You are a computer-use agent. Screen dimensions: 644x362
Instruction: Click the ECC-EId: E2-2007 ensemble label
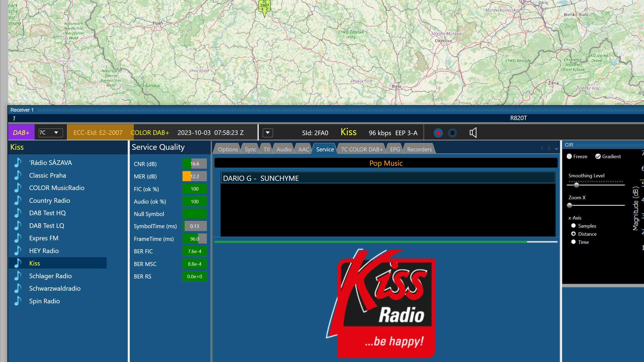[x=98, y=133]
